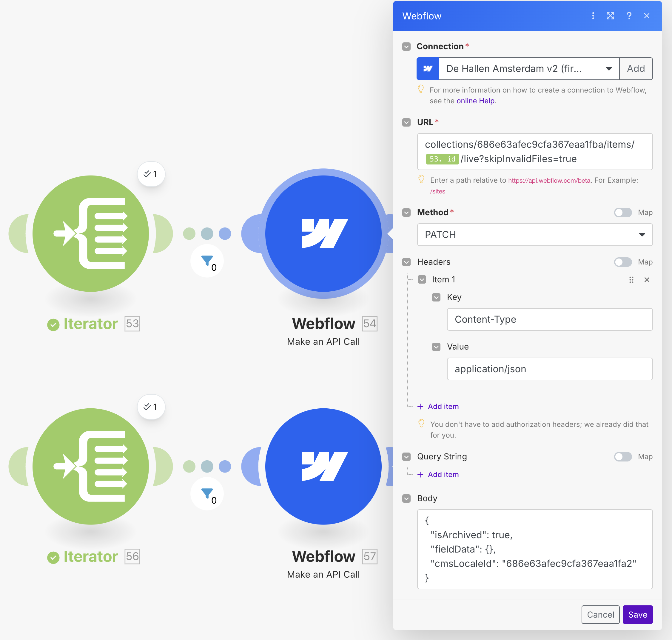Open the Method dropdown showing PATCH
The height and width of the screenshot is (640, 672).
click(535, 235)
